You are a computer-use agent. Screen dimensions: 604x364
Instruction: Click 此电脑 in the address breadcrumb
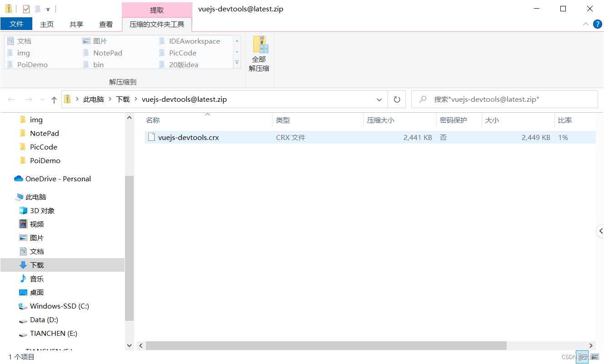pos(94,100)
